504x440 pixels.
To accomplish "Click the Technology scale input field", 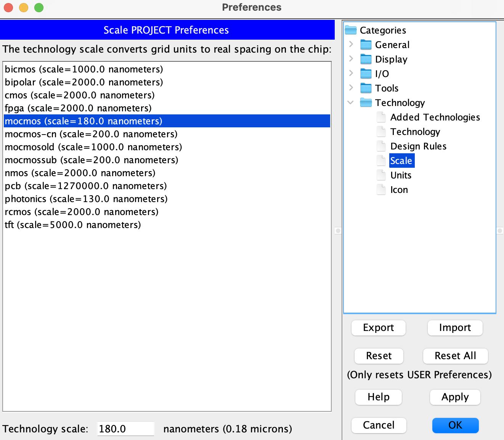I will click(125, 429).
